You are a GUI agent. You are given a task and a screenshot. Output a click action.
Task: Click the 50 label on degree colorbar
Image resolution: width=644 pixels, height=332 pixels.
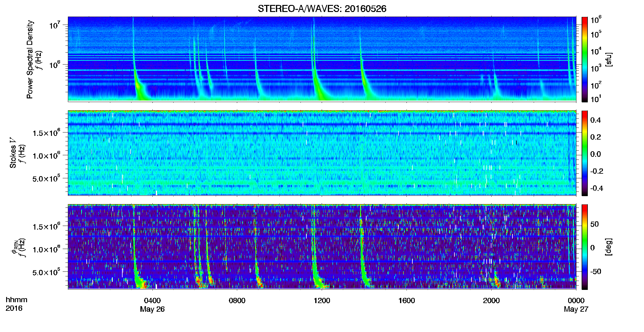(595, 224)
